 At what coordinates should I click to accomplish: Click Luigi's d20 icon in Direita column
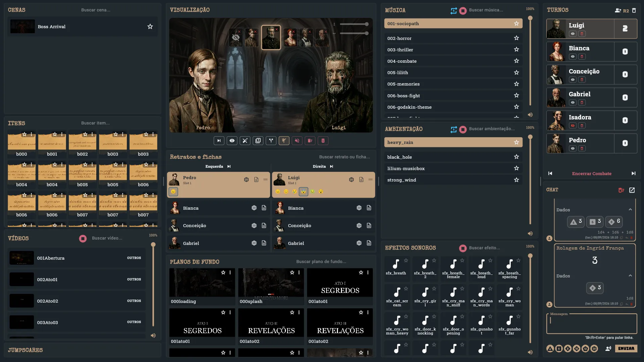click(x=351, y=180)
